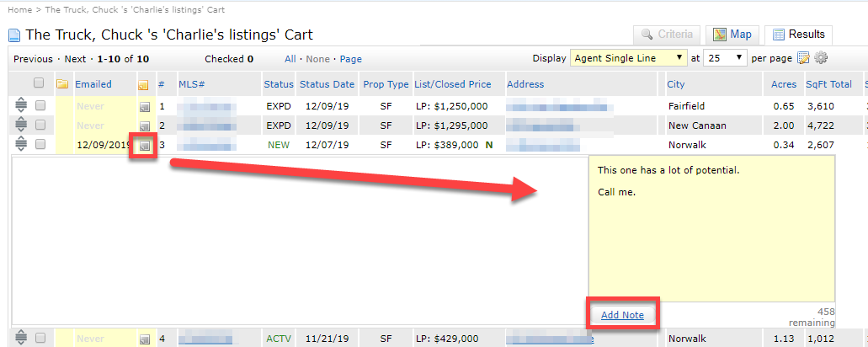
Task: Open the 25 per page dropdown
Action: point(726,58)
